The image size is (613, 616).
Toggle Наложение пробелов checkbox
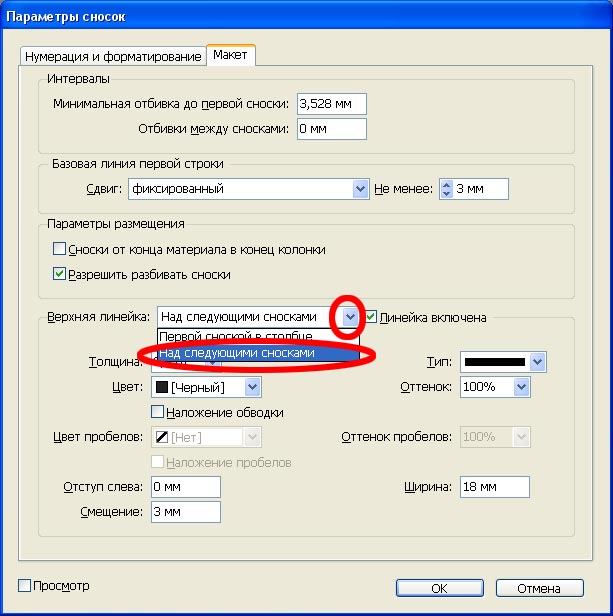point(158,462)
